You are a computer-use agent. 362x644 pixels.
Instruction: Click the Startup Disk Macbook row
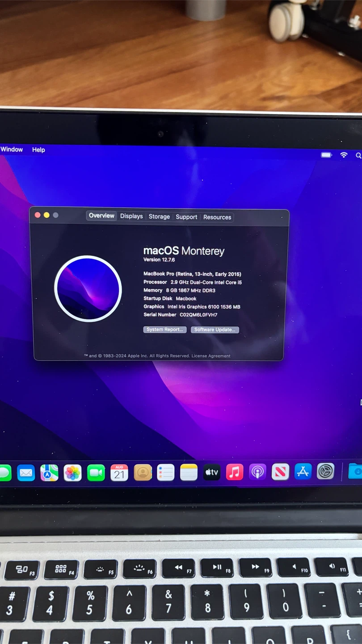(170, 298)
